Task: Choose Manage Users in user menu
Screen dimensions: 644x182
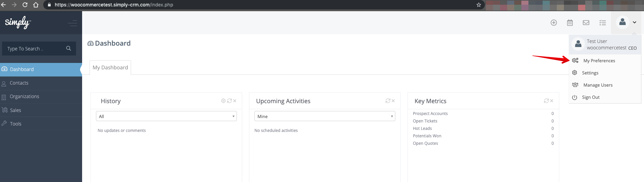Action: click(597, 85)
